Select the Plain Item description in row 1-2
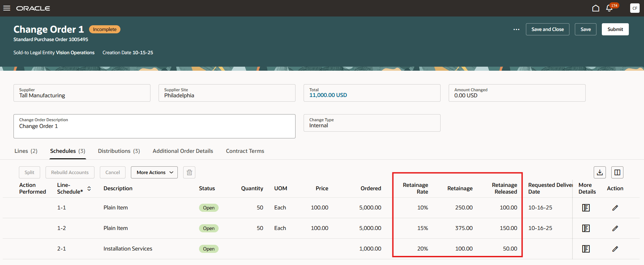644x265 pixels. point(116,228)
